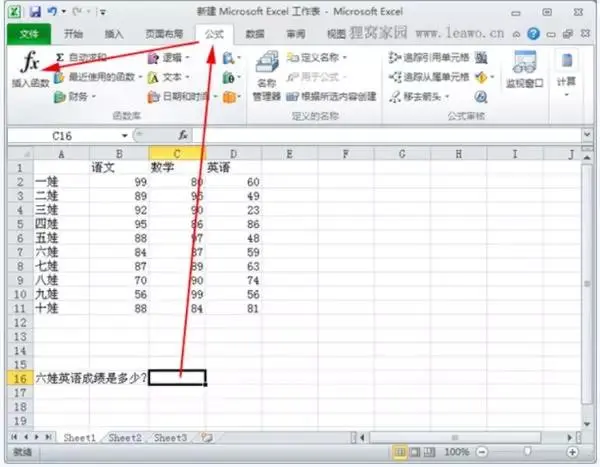Switch to Normal view in status bar
600x467 pixels.
pos(400,452)
